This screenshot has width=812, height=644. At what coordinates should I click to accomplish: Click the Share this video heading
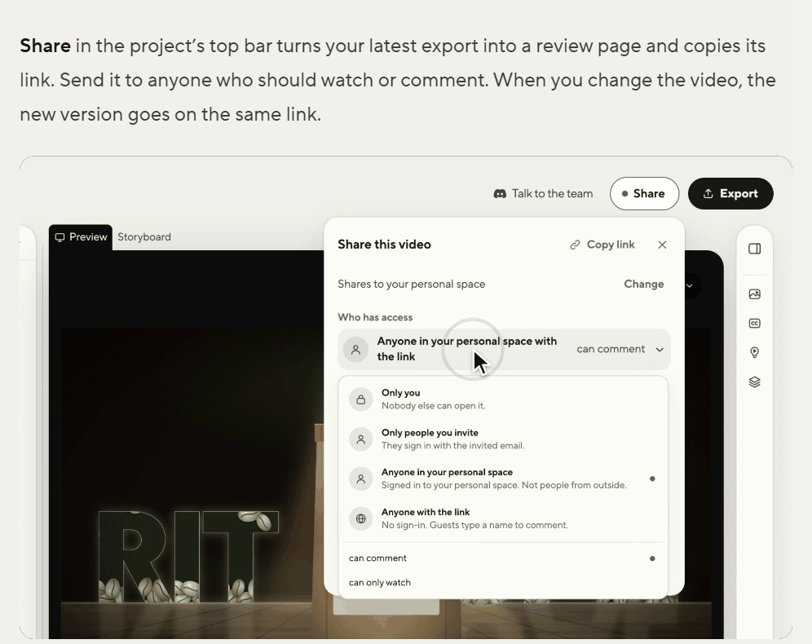click(x=384, y=245)
